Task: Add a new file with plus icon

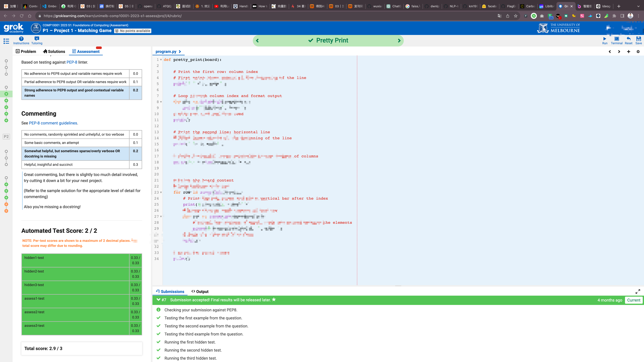Action: click(629, 52)
